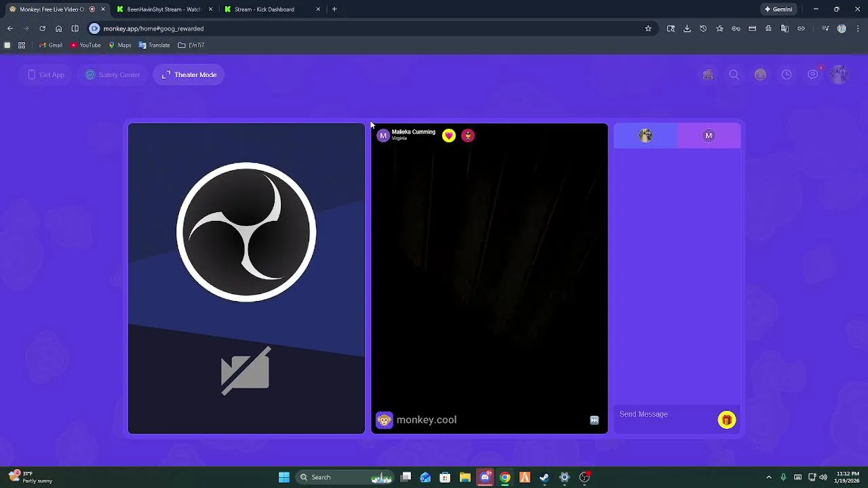Open the browser downloads icon
The width and height of the screenshot is (868, 488).
pyautogui.click(x=687, y=28)
